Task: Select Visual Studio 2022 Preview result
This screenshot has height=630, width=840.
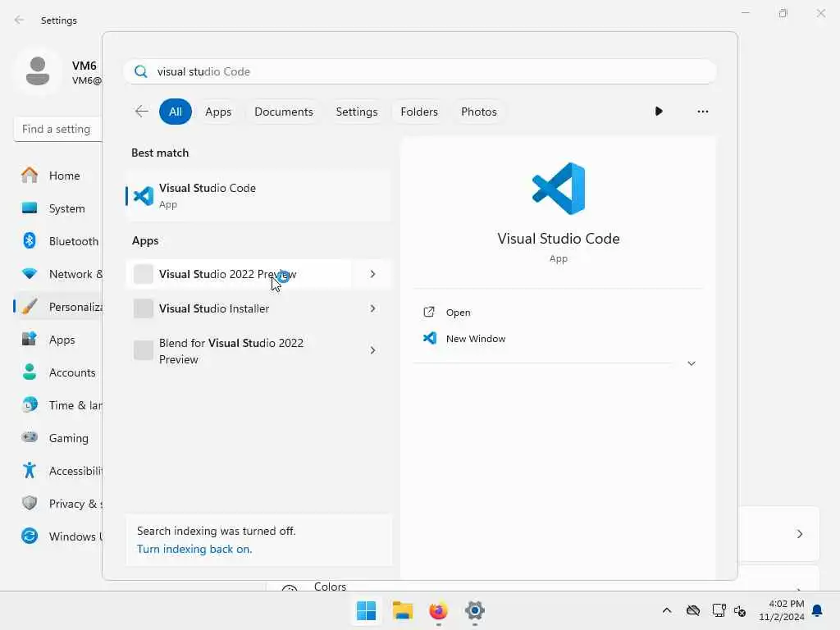Action: (x=239, y=274)
